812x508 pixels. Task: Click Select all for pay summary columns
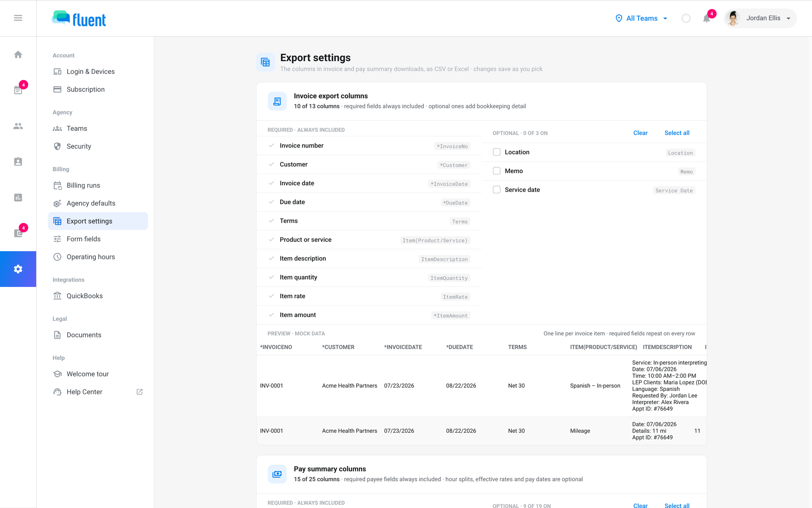tap(677, 505)
